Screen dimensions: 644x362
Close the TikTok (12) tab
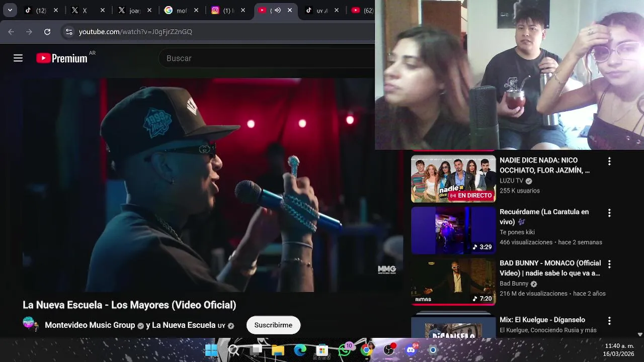tap(56, 10)
